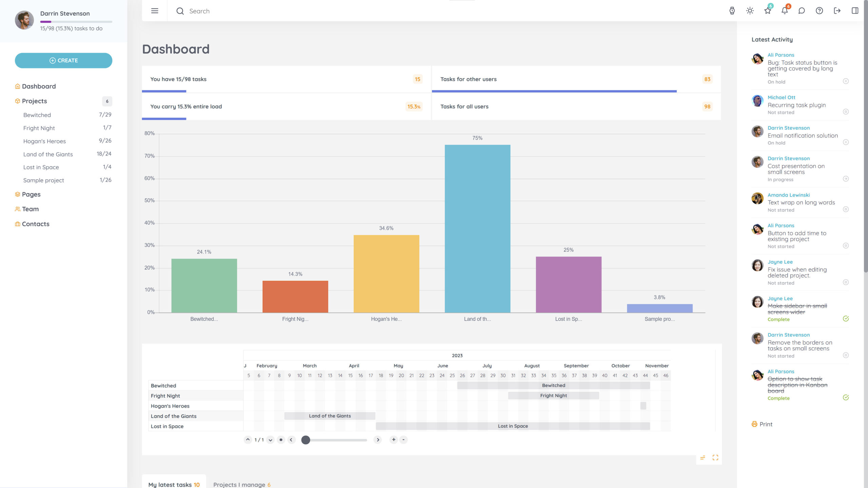Open the chat bubble icon

point(802,11)
